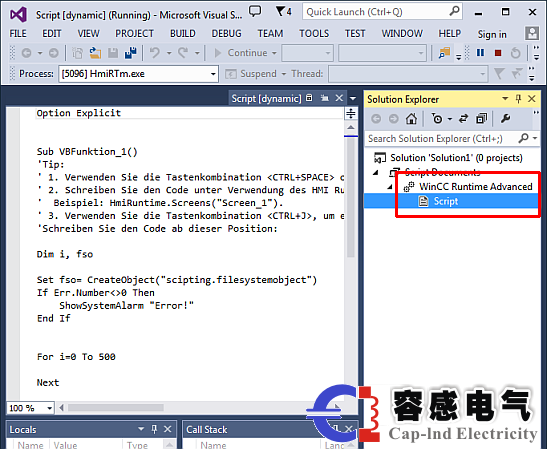Toggle Solution Explorer auto hide pin
The height and width of the screenshot is (449, 547).
[518, 99]
